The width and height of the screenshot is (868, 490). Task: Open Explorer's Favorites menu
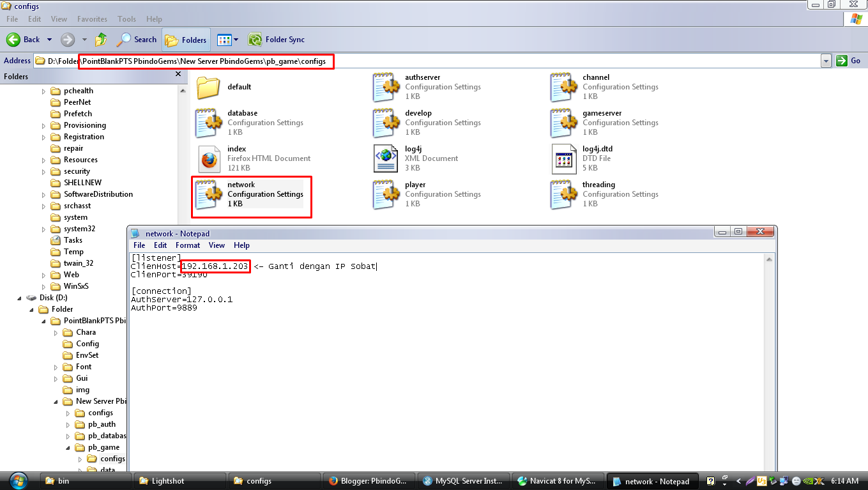tap(92, 19)
